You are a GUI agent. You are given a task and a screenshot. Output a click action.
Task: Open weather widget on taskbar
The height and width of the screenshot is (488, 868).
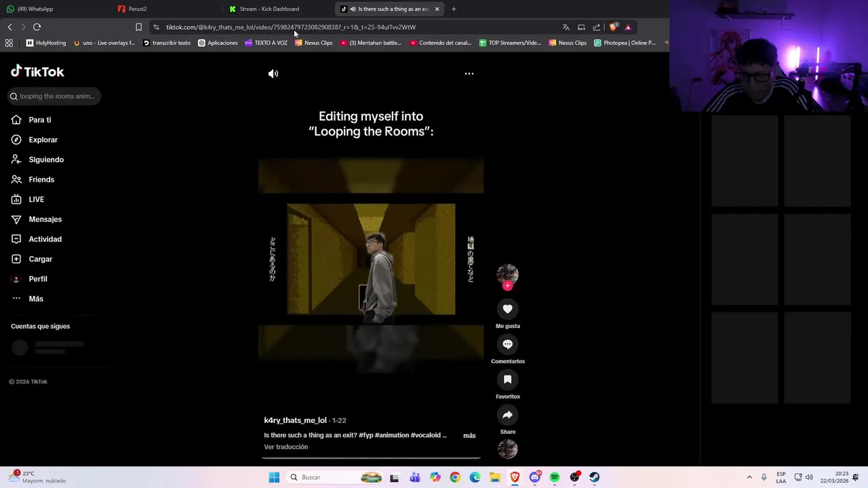pos(37,477)
